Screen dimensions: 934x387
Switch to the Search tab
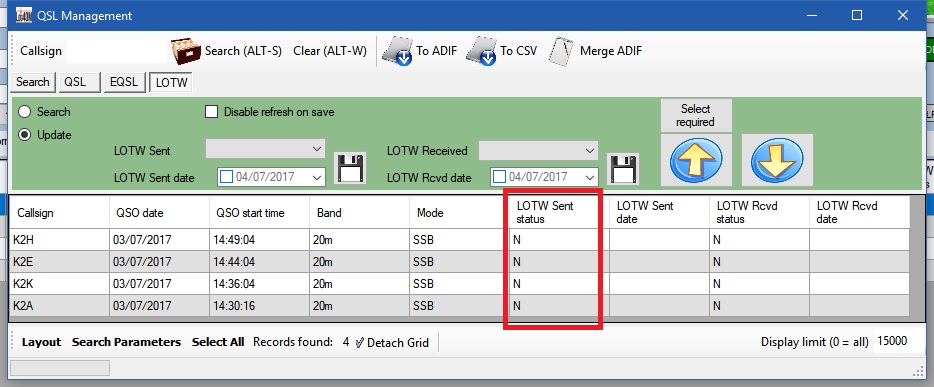(x=33, y=82)
